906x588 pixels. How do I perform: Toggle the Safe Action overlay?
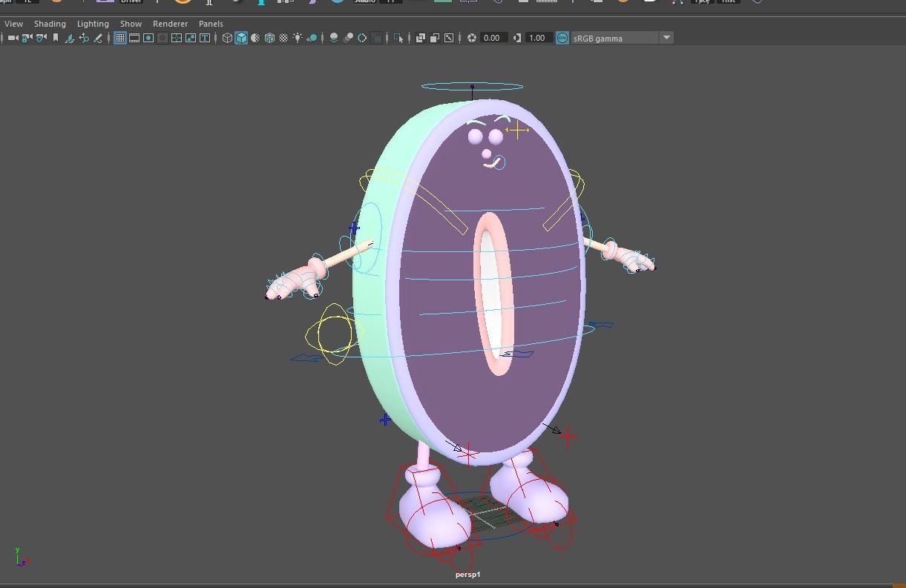(x=191, y=38)
